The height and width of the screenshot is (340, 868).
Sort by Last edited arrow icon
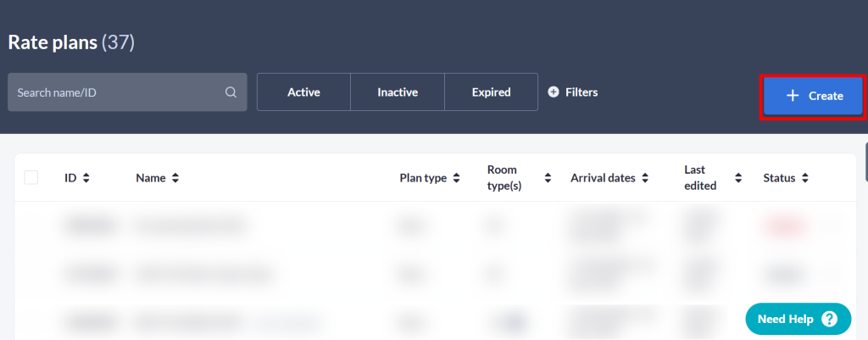(x=738, y=178)
